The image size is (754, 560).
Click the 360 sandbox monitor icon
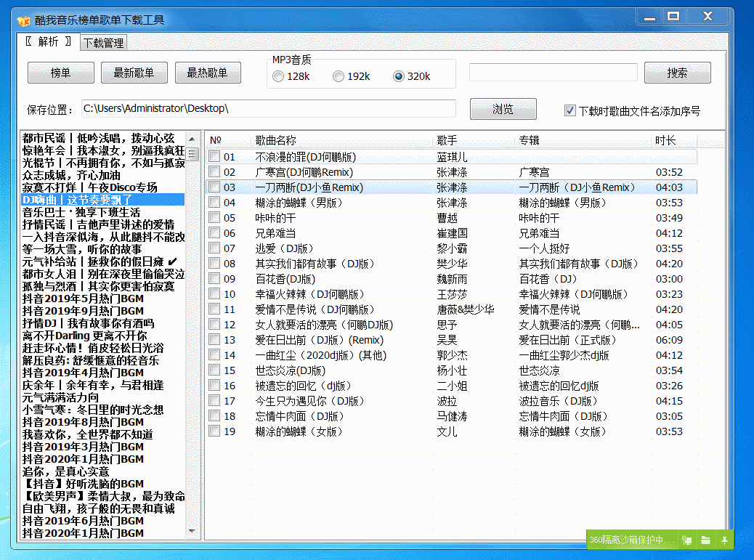point(686,540)
